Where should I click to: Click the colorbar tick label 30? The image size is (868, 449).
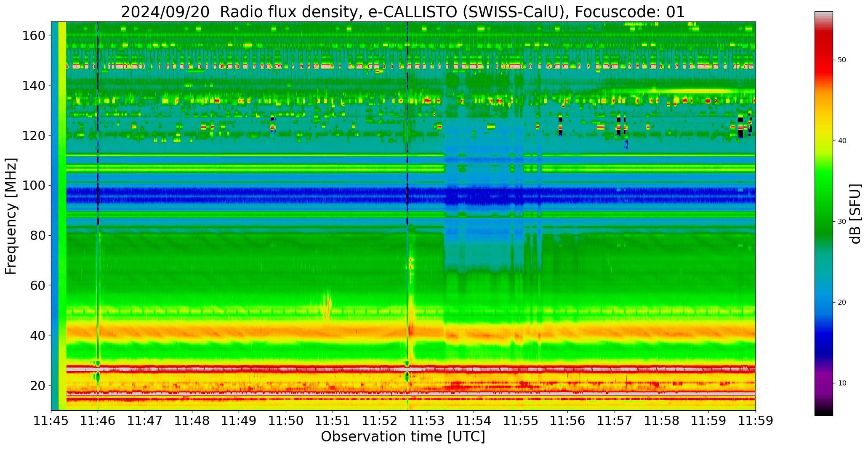coord(842,221)
